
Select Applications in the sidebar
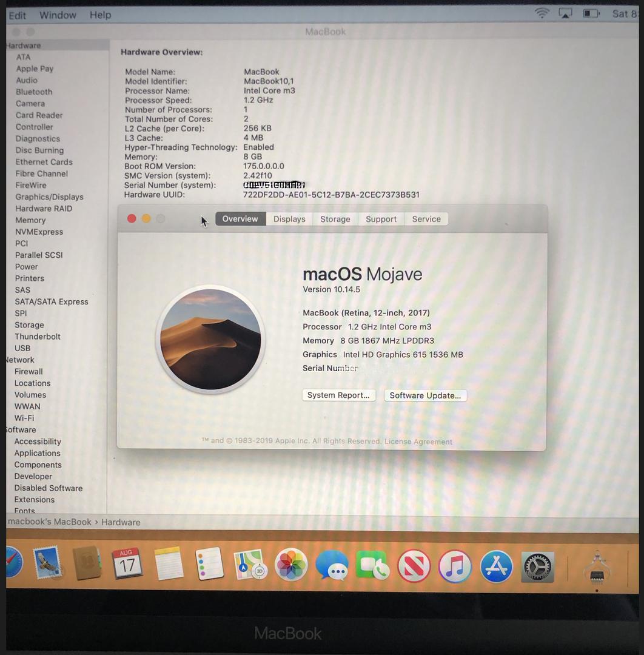click(38, 453)
